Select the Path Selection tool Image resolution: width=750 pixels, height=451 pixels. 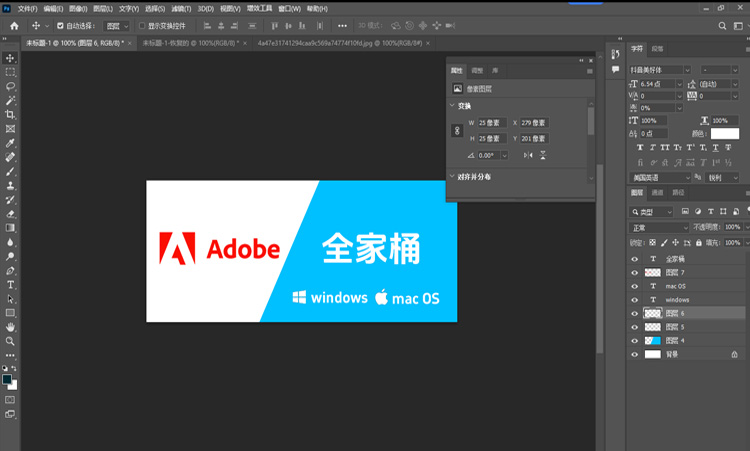(x=10, y=299)
